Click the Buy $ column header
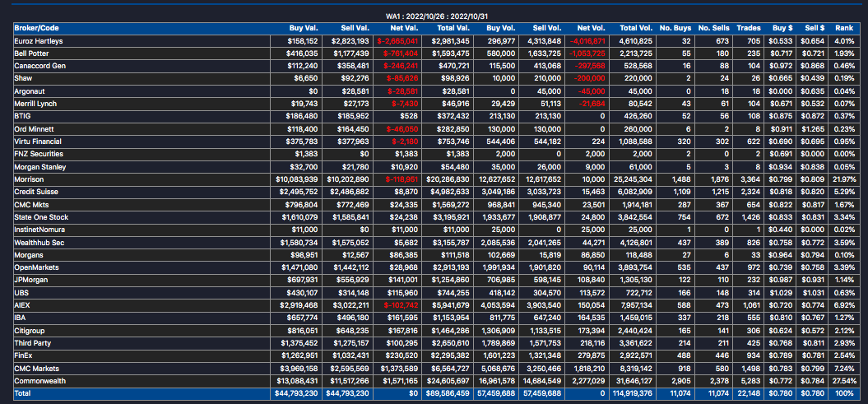 pos(782,28)
